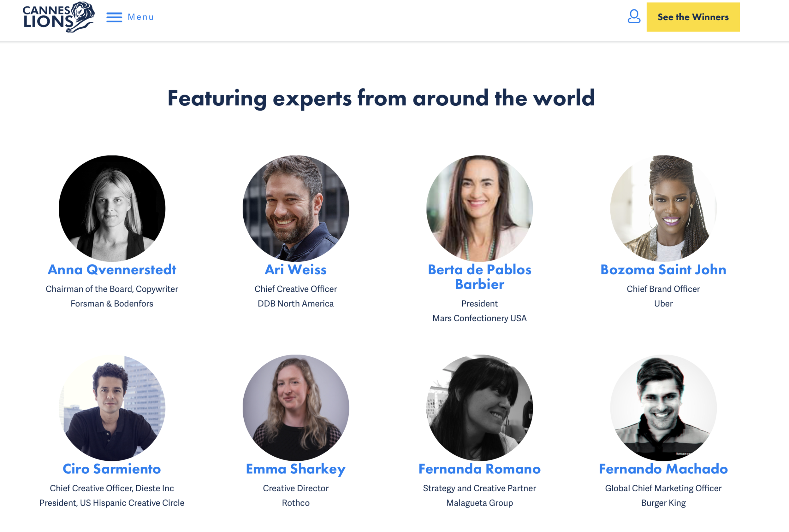The width and height of the screenshot is (789, 532).
Task: Click 'President' under Berta de Pablos Barbier
Action: click(x=479, y=304)
